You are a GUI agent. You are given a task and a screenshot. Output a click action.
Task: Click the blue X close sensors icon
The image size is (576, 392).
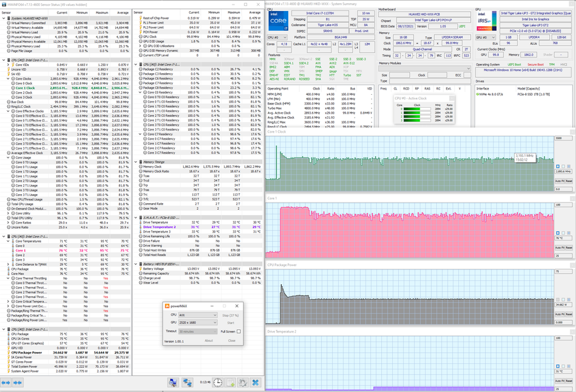[x=256, y=383]
